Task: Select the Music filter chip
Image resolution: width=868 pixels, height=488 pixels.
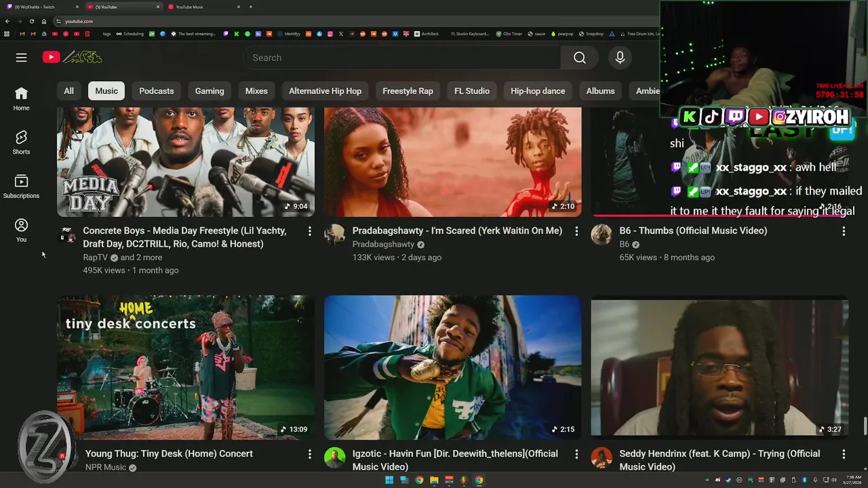Action: pos(106,91)
